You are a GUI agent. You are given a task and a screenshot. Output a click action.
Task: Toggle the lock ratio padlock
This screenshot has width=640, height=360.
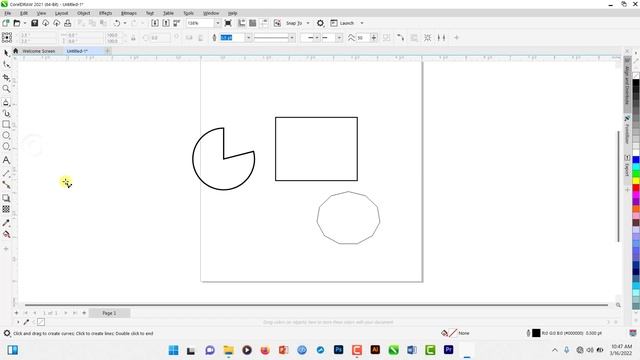coord(133,38)
